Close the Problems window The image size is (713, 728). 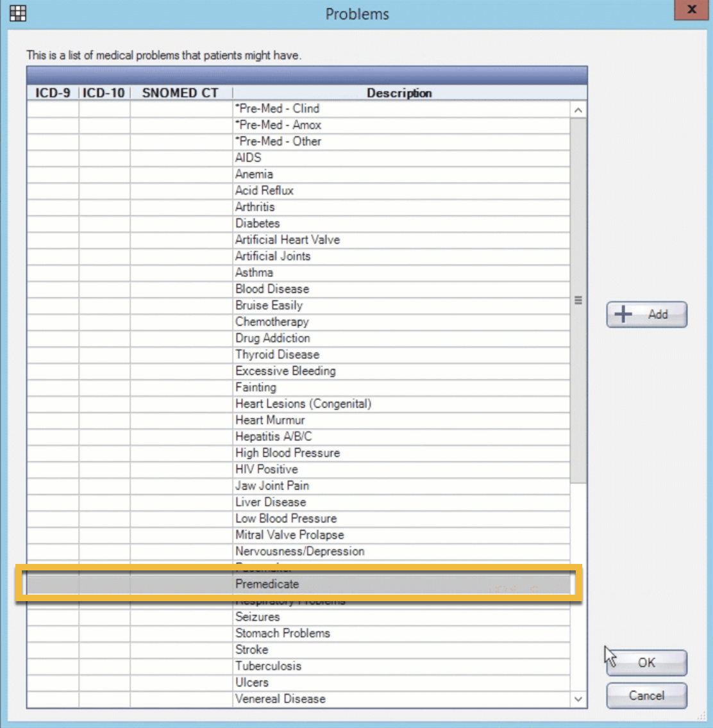click(x=691, y=10)
